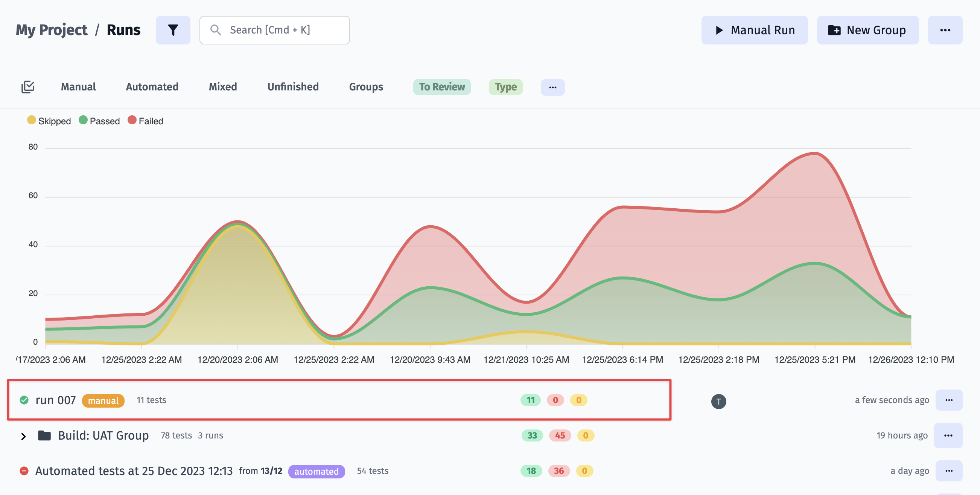Click the additional filters ellipsis toggle
The height and width of the screenshot is (495, 980).
(x=552, y=87)
